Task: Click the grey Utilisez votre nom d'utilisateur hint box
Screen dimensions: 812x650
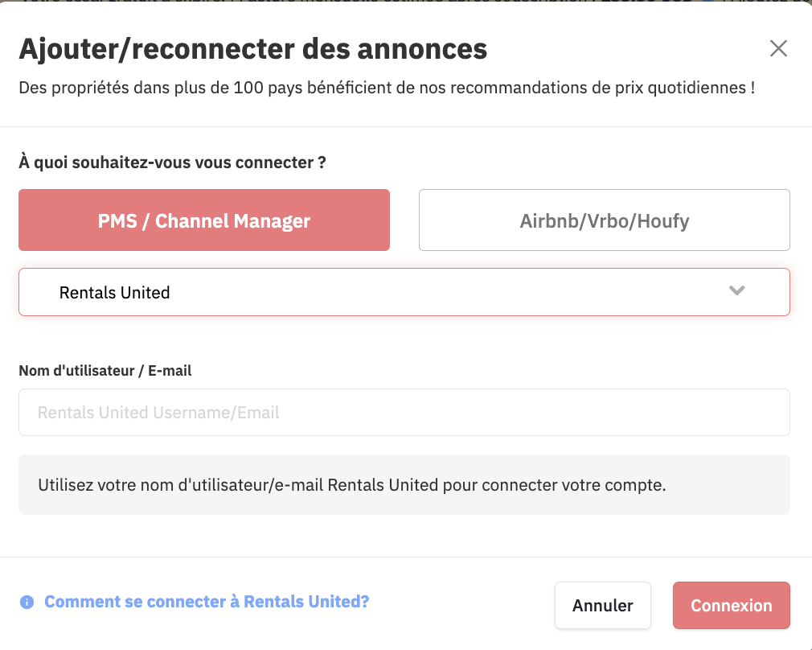Action: pyautogui.click(x=404, y=484)
